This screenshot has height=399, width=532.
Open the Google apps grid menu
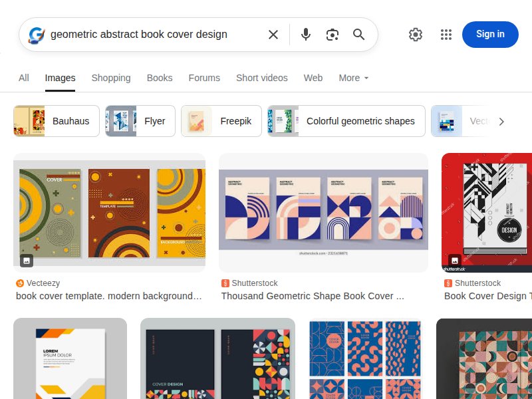446,35
